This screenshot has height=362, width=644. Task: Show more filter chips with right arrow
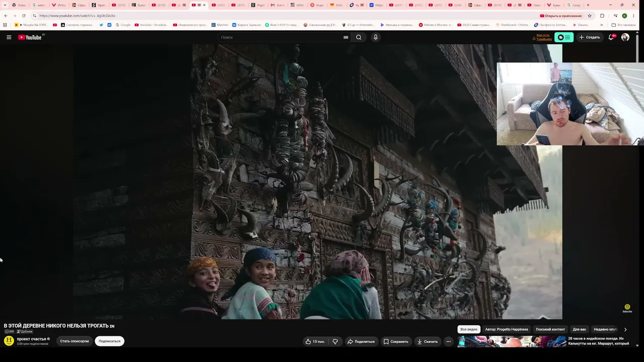(625, 329)
